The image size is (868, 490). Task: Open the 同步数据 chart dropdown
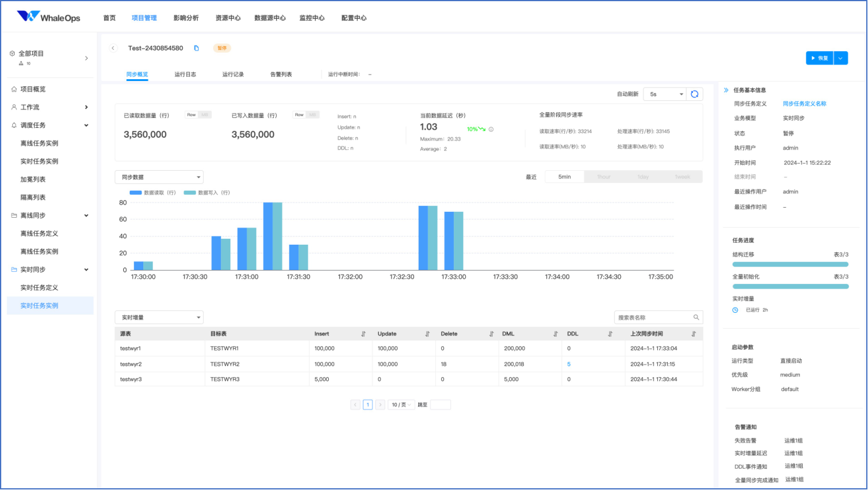pyautogui.click(x=159, y=177)
